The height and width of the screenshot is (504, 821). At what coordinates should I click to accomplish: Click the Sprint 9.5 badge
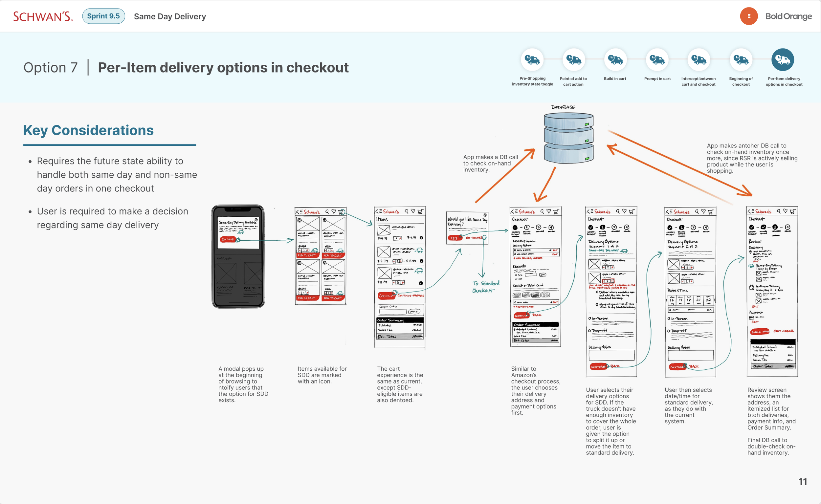pyautogui.click(x=104, y=16)
